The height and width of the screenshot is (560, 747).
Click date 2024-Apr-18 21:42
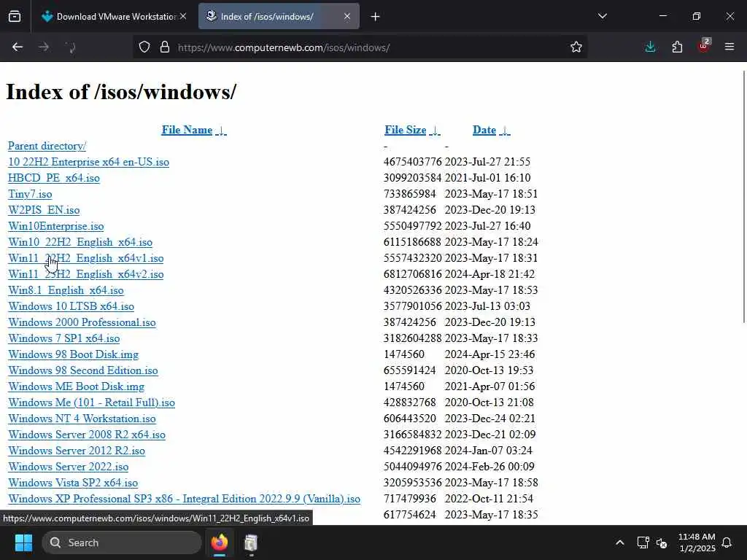[x=489, y=274]
